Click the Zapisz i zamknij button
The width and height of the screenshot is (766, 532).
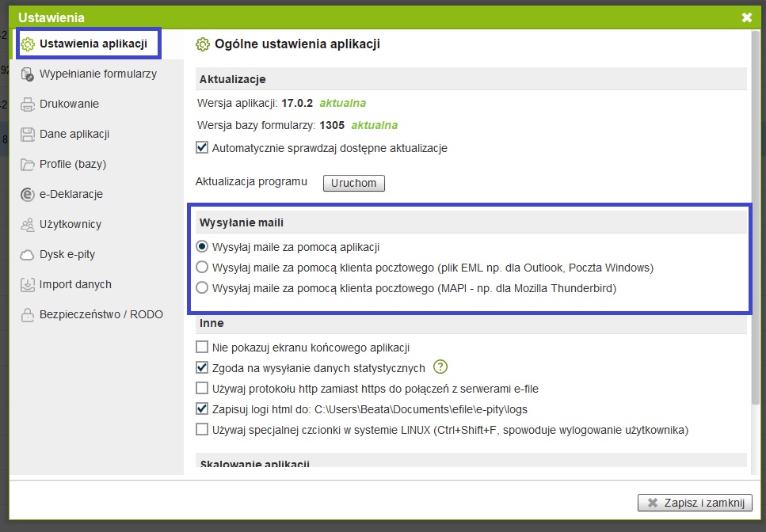[x=695, y=503]
